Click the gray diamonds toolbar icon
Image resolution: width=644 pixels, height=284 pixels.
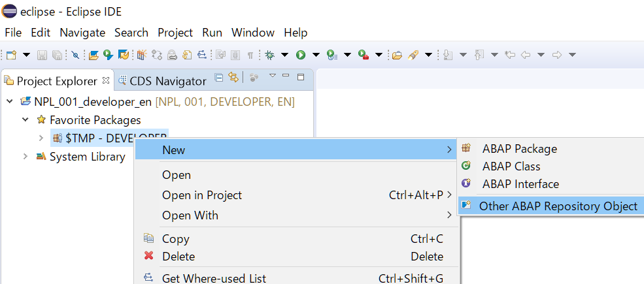click(x=156, y=55)
